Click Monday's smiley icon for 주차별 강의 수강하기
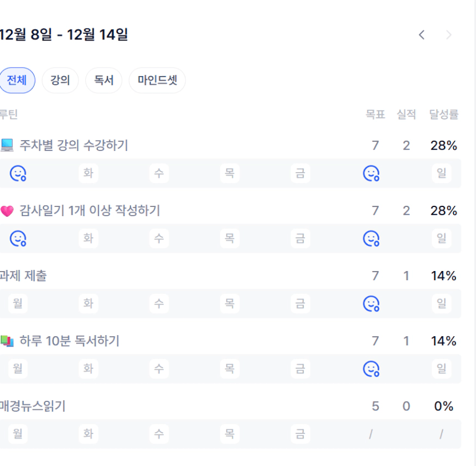The height and width of the screenshot is (466, 476). (18, 173)
